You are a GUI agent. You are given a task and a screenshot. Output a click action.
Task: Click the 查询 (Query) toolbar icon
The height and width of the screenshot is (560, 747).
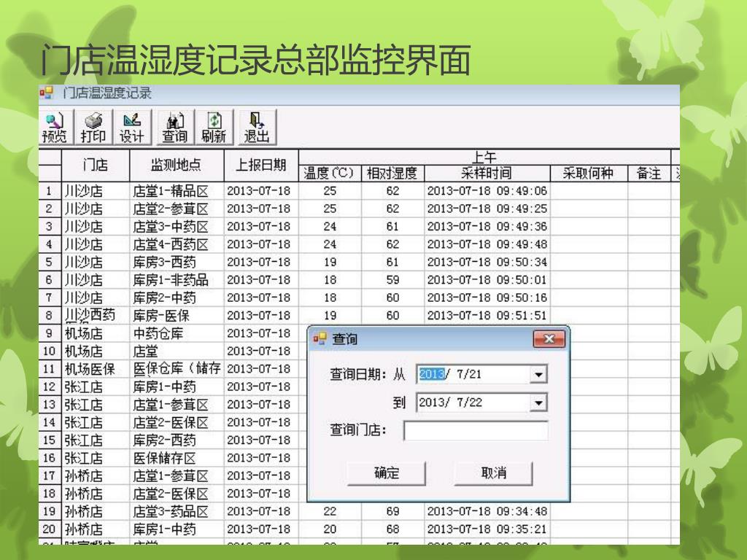click(175, 127)
